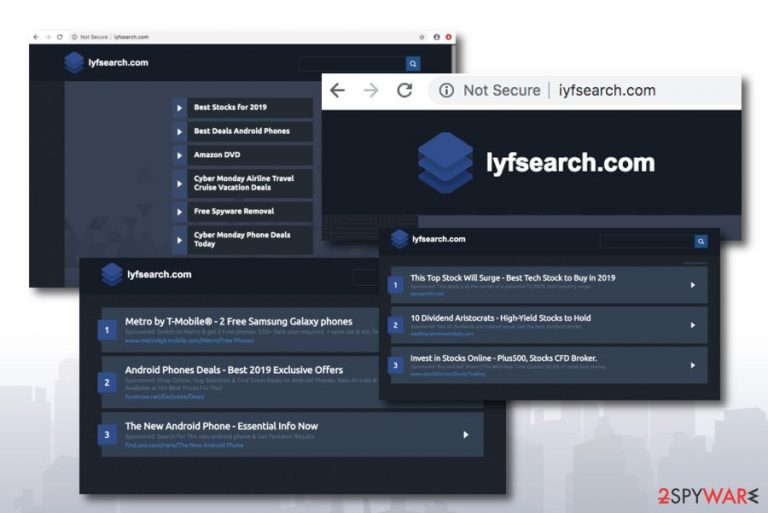This screenshot has height=513, width=768.
Task: Click search field in top-left lyfsearch page
Action: tap(352, 64)
